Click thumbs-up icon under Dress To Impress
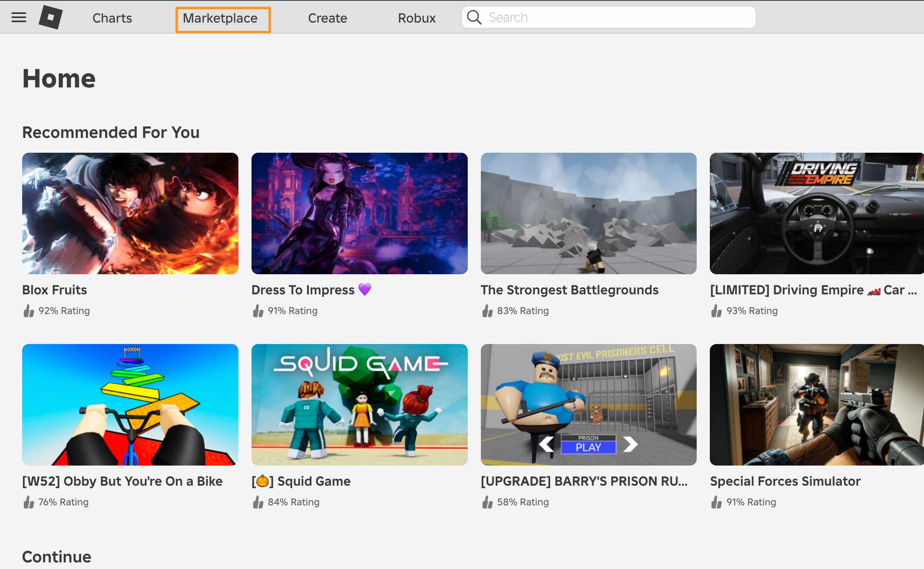 coord(258,311)
